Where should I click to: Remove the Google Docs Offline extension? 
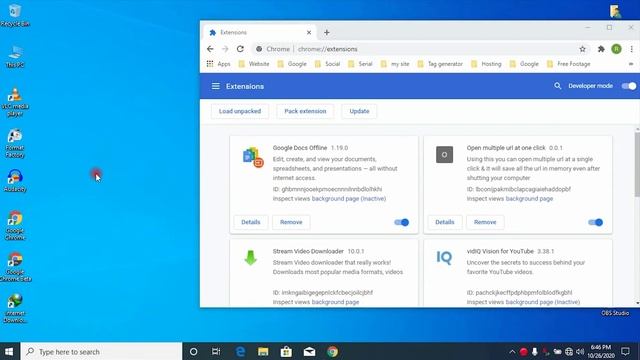(x=291, y=222)
